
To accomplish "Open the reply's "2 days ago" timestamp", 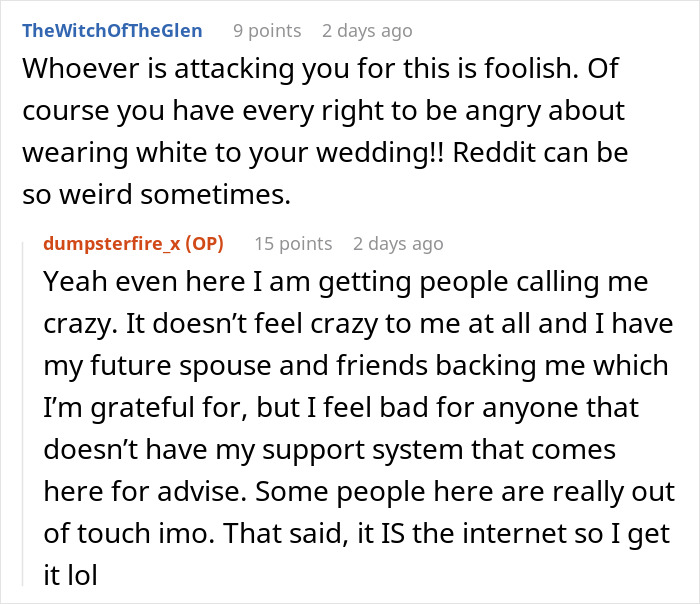I will pos(398,243).
